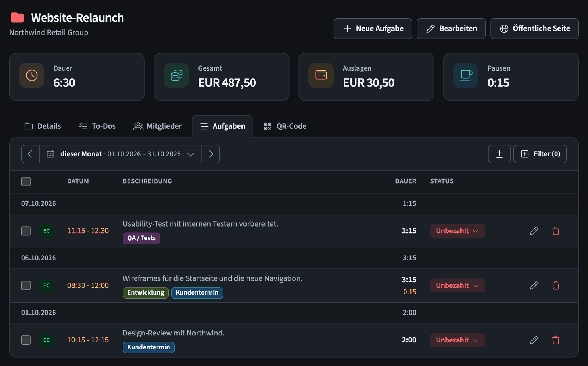
Task: Click the coins icon in Gesamt card
Action: coord(176,75)
